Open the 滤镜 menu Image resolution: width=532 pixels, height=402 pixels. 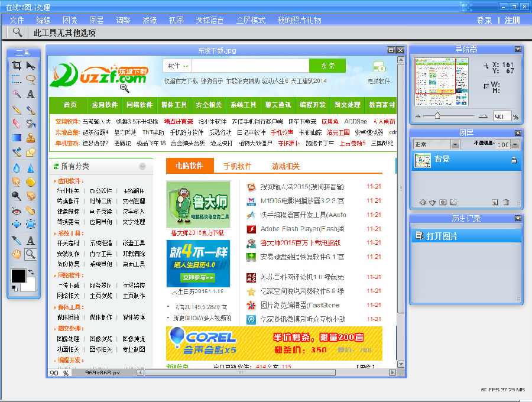[150, 20]
